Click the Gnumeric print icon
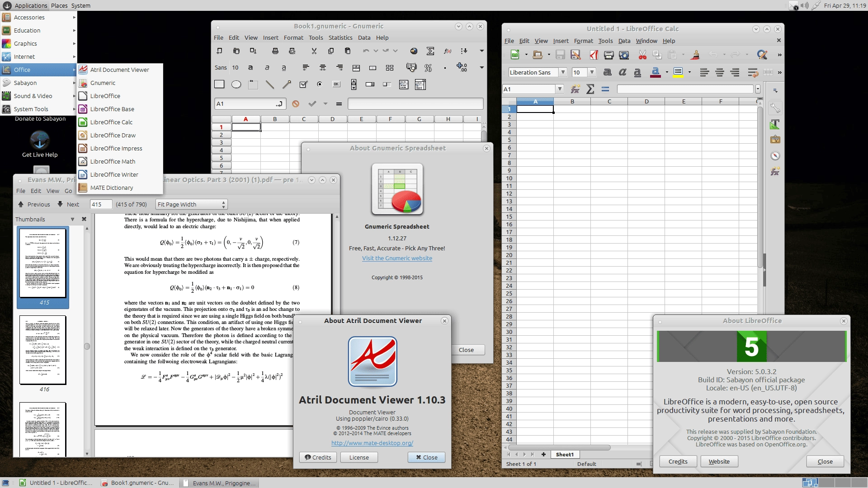The width and height of the screenshot is (868, 488). coord(275,51)
